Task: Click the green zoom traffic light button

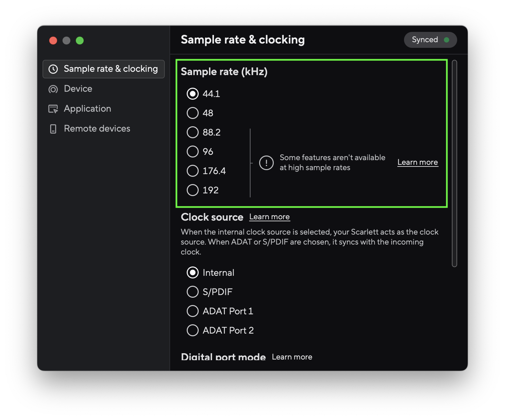Action: [x=80, y=40]
